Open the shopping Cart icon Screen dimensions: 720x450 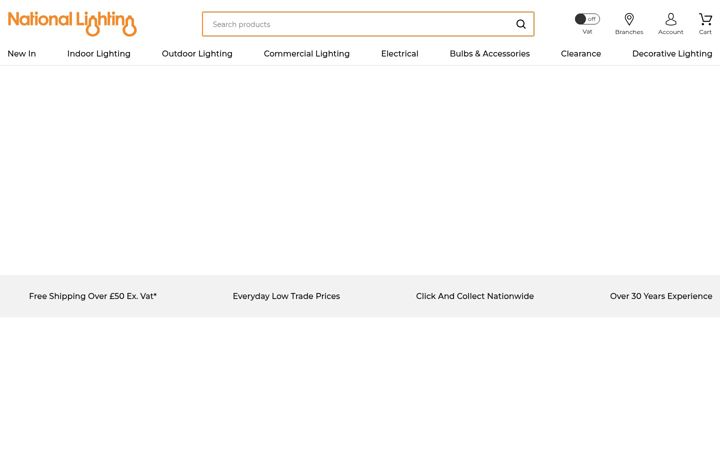point(705,19)
